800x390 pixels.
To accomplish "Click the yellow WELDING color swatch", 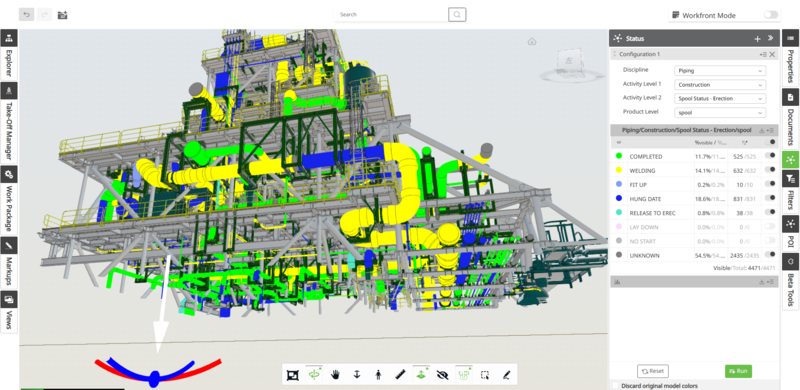I will [619, 170].
